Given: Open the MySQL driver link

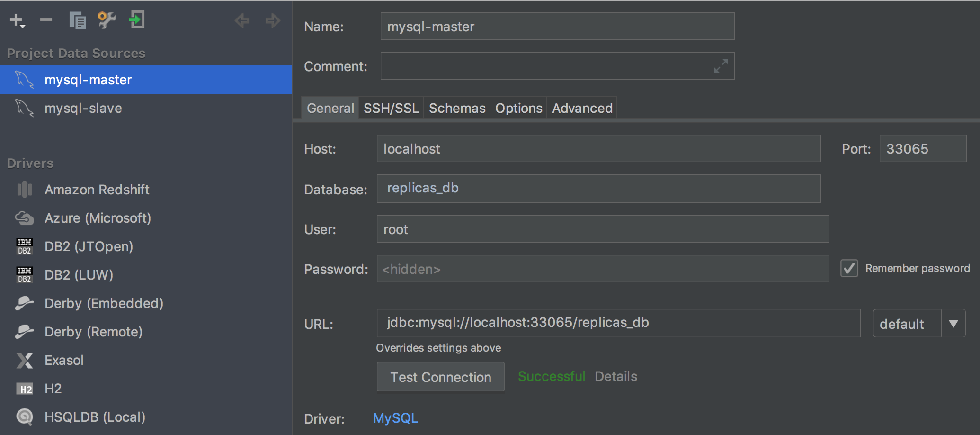Looking at the screenshot, I should click(395, 418).
